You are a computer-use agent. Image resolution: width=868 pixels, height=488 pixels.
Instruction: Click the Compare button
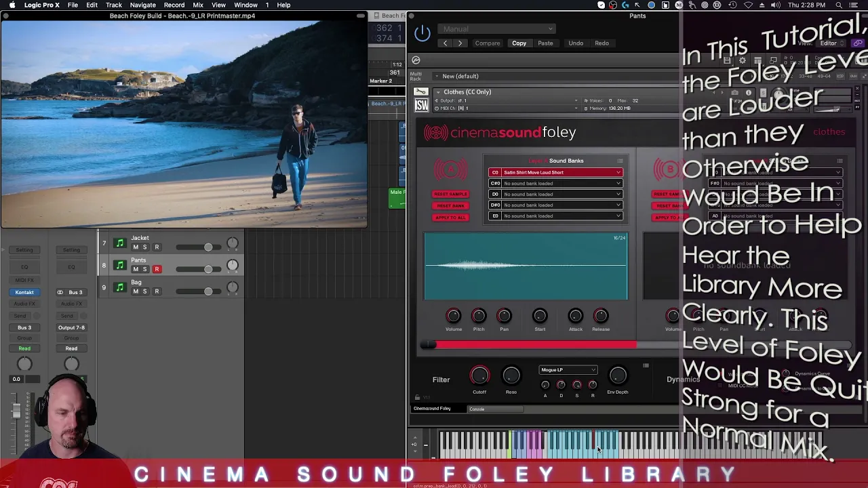487,43
